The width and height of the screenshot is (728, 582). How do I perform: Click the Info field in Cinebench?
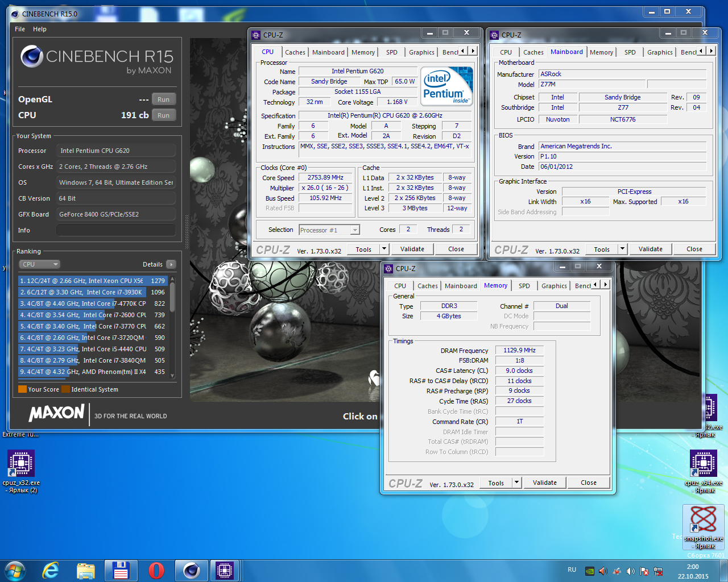click(116, 230)
